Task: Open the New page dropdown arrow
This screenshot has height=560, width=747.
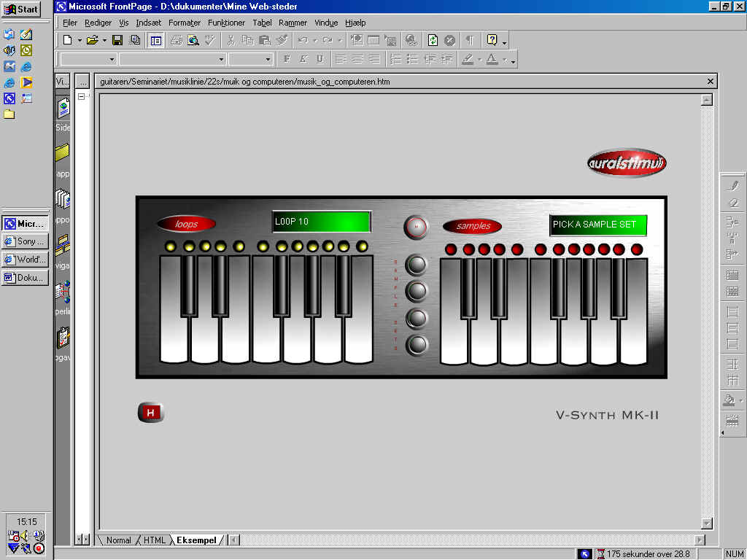Action: (x=78, y=40)
